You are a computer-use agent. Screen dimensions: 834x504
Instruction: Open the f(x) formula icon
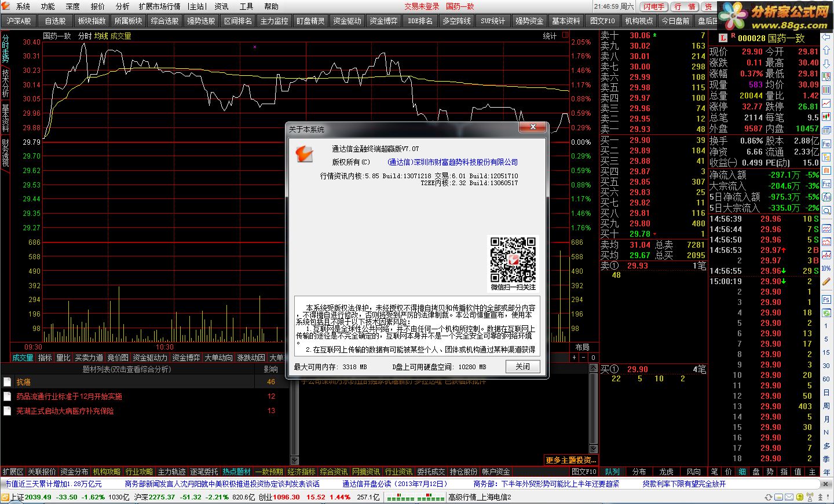(826, 196)
